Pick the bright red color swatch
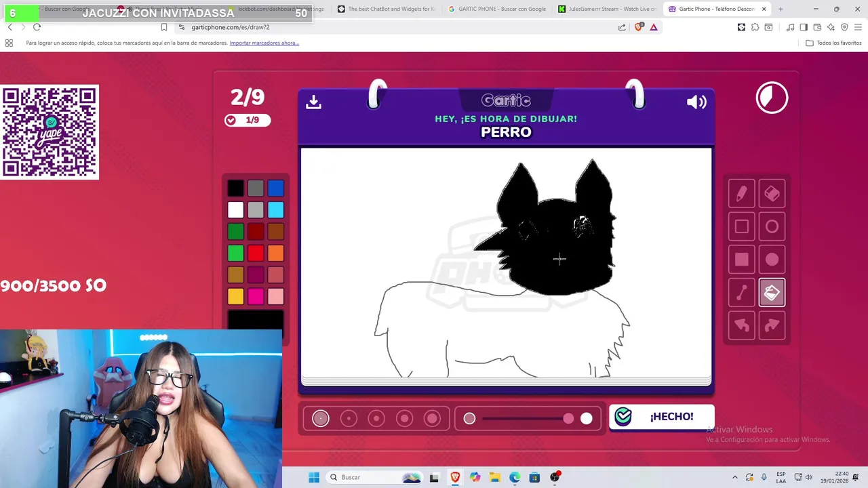Viewport: 868px width, 488px height. tap(256, 253)
